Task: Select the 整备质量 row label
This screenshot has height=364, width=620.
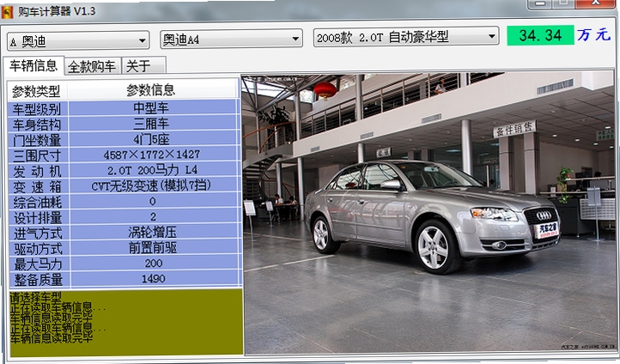Action: click(x=40, y=280)
